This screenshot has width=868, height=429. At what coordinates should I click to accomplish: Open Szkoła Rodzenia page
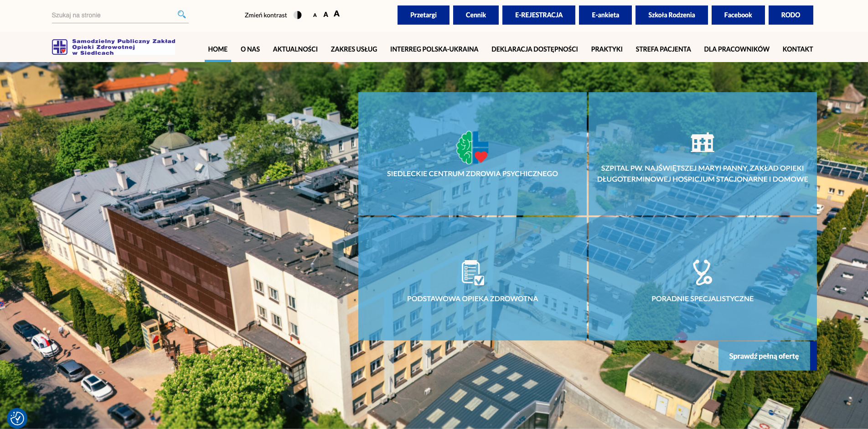pyautogui.click(x=672, y=15)
